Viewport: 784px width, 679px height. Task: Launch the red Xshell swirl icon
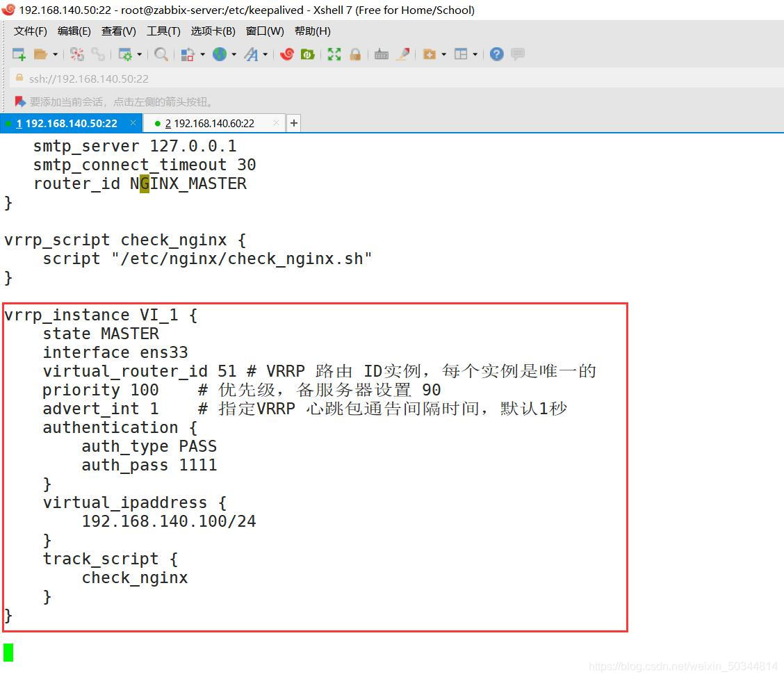coord(287,54)
